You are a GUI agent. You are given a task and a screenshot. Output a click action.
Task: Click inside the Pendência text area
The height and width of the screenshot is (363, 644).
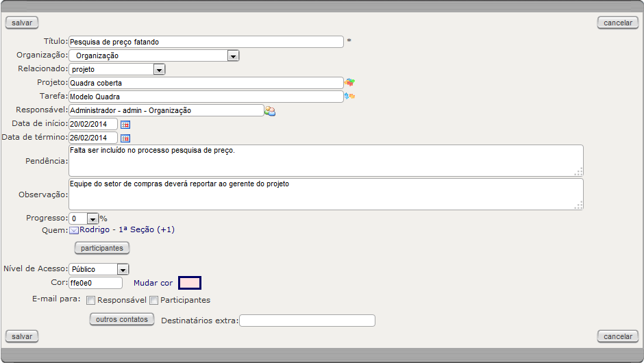[x=325, y=160]
